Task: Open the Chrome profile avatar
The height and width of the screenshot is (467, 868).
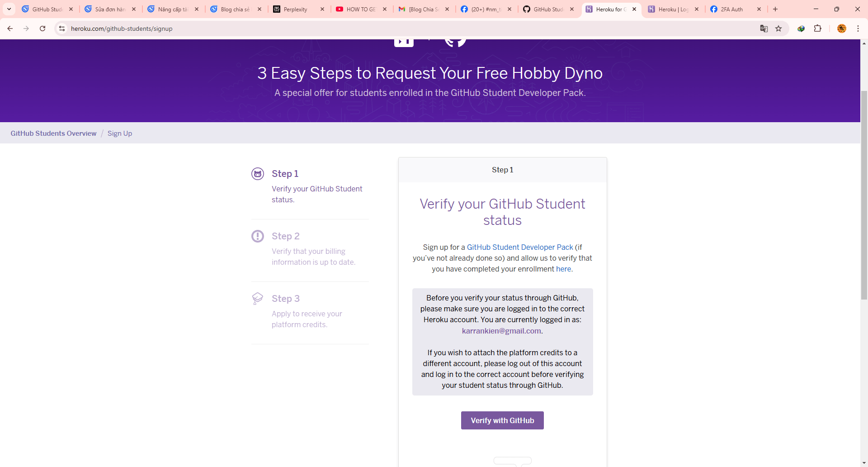Action: coord(842,29)
